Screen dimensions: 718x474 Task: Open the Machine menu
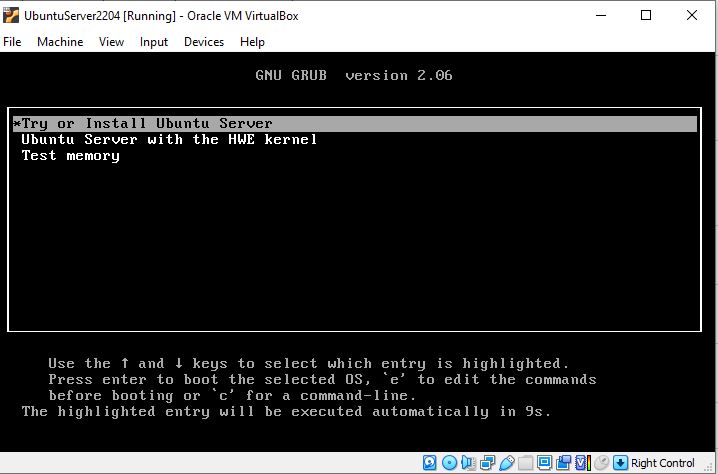(60, 42)
